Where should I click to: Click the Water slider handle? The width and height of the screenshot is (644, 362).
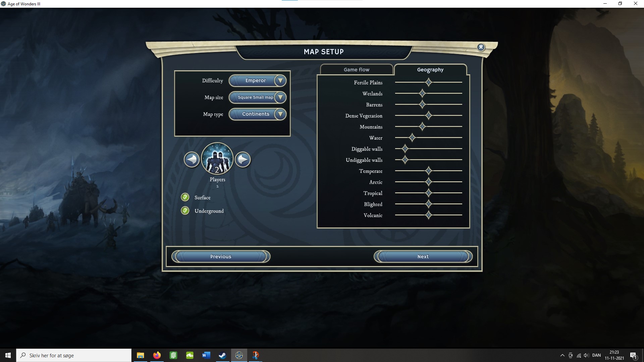point(412,137)
